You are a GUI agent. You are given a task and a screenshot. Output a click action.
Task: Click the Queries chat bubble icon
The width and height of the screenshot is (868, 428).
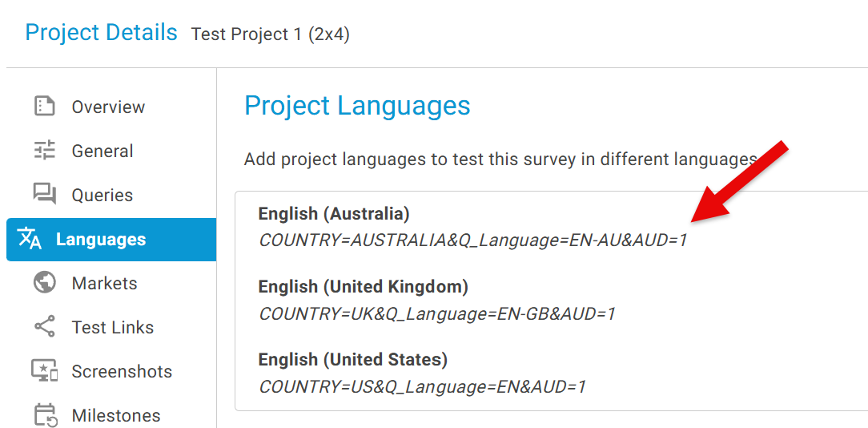coord(45,194)
